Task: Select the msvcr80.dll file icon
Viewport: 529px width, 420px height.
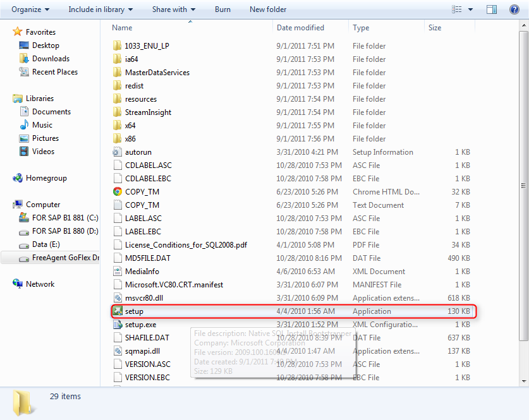Action: [x=117, y=297]
